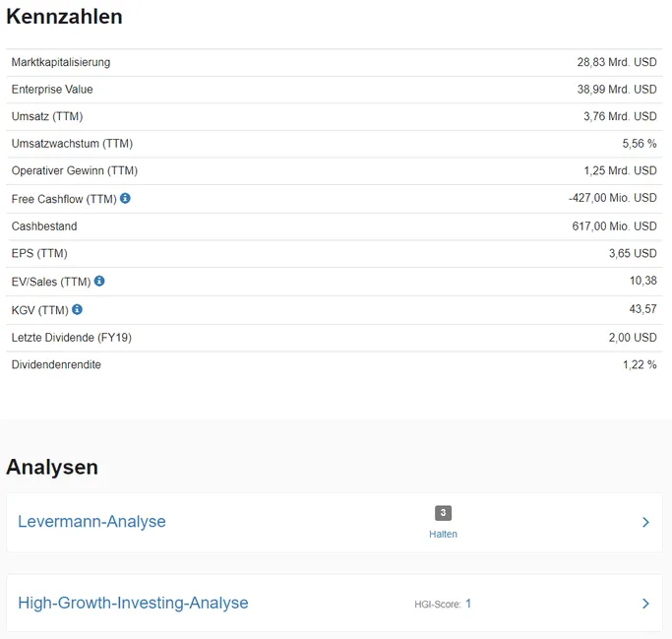Select the 5,56 % growth value
Screen dimensions: 672x639
click(x=640, y=143)
